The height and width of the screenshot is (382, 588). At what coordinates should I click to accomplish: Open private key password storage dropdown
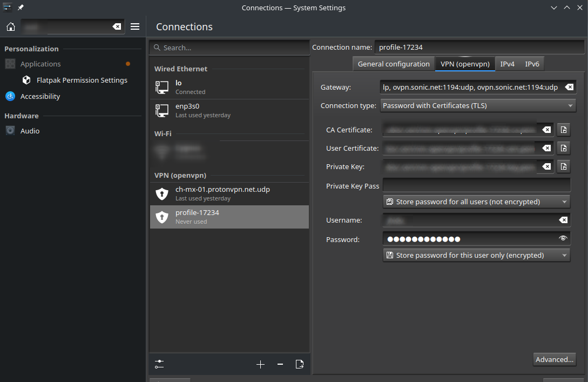point(477,202)
